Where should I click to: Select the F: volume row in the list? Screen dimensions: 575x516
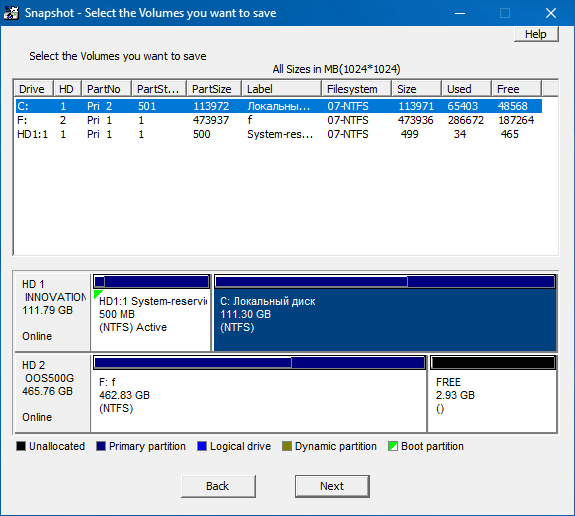click(279, 120)
